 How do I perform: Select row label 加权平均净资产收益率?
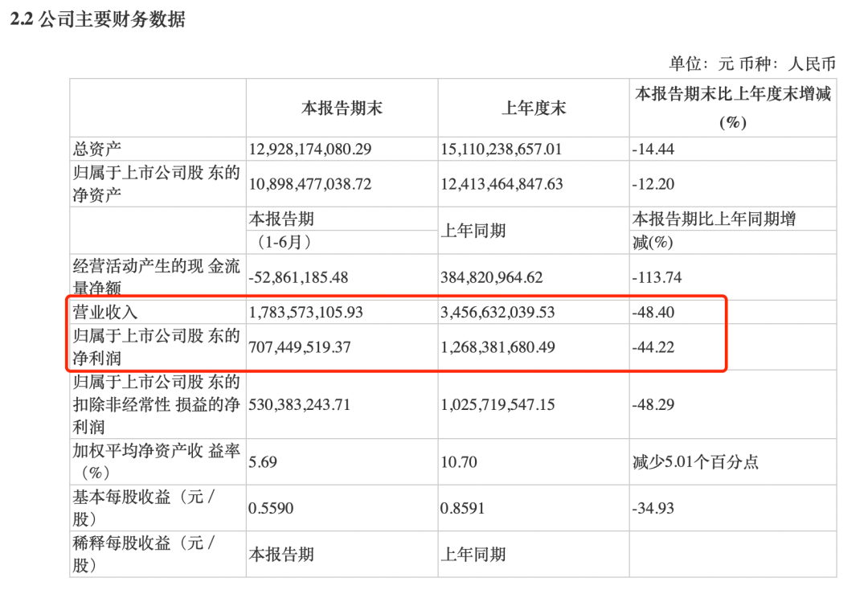[x=156, y=462]
